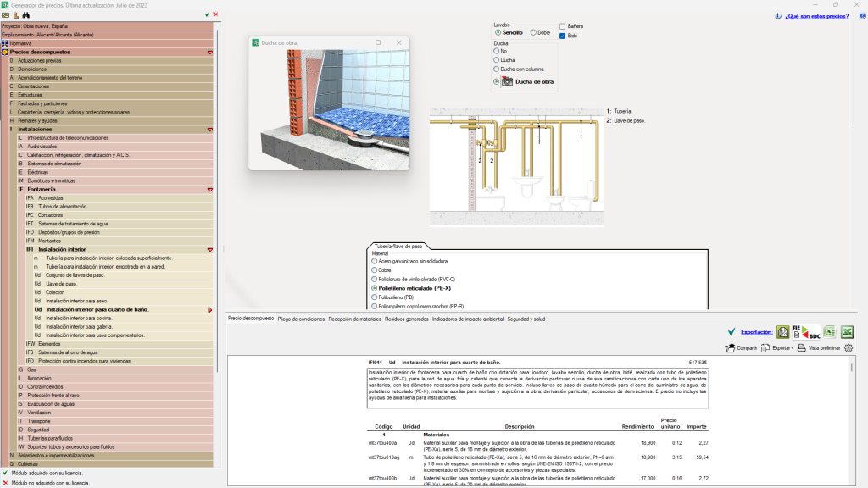Click the Vista preliminar button
Image resolution: width=868 pixels, height=488 pixels.
tap(819, 348)
